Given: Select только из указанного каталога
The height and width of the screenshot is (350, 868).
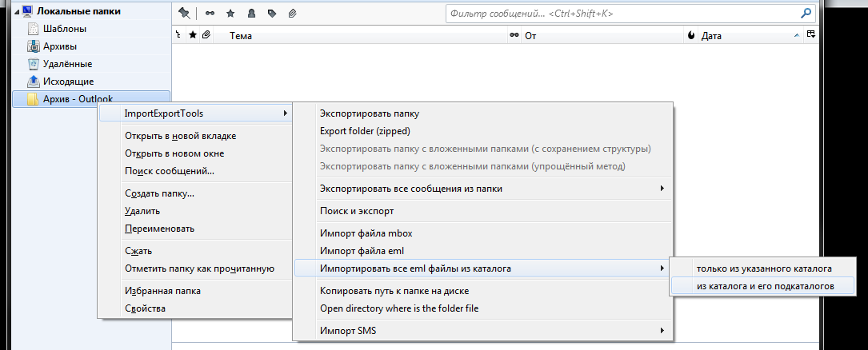Looking at the screenshot, I should 762,268.
